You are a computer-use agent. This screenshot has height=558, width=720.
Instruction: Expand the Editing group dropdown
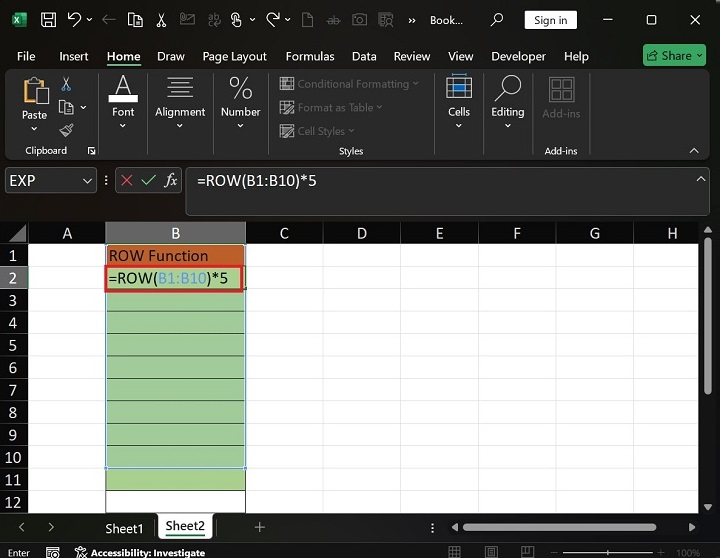pyautogui.click(x=508, y=126)
